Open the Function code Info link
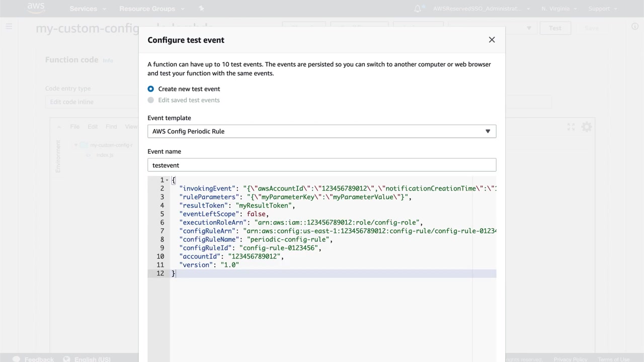The height and width of the screenshot is (362, 644). coord(108,60)
